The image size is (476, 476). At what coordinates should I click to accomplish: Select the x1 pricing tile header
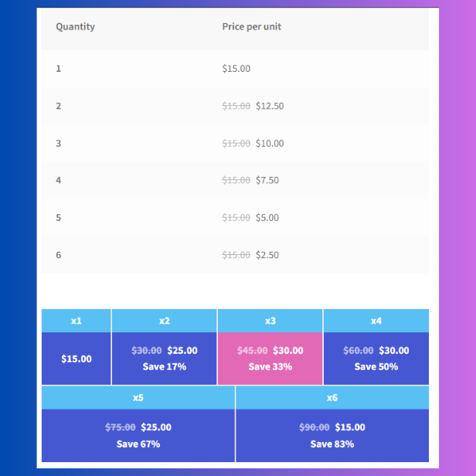[x=76, y=321]
